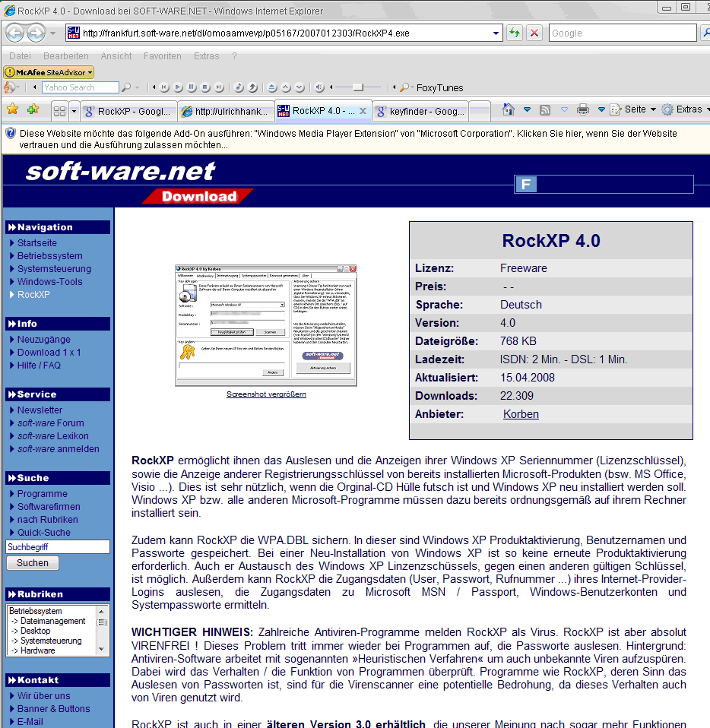
Task: Click the FoxyTunes search magnifier icon
Action: coord(405,87)
